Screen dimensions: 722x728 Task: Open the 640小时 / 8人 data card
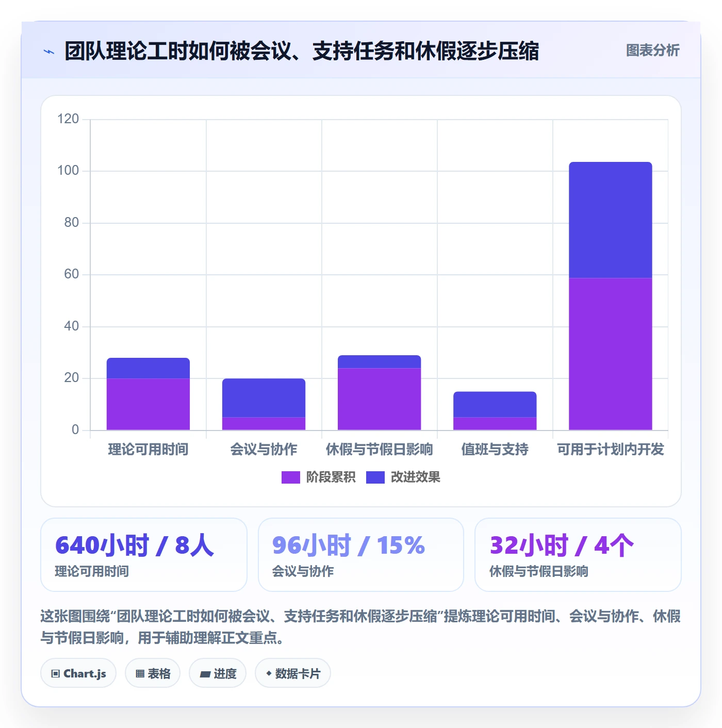(144, 555)
